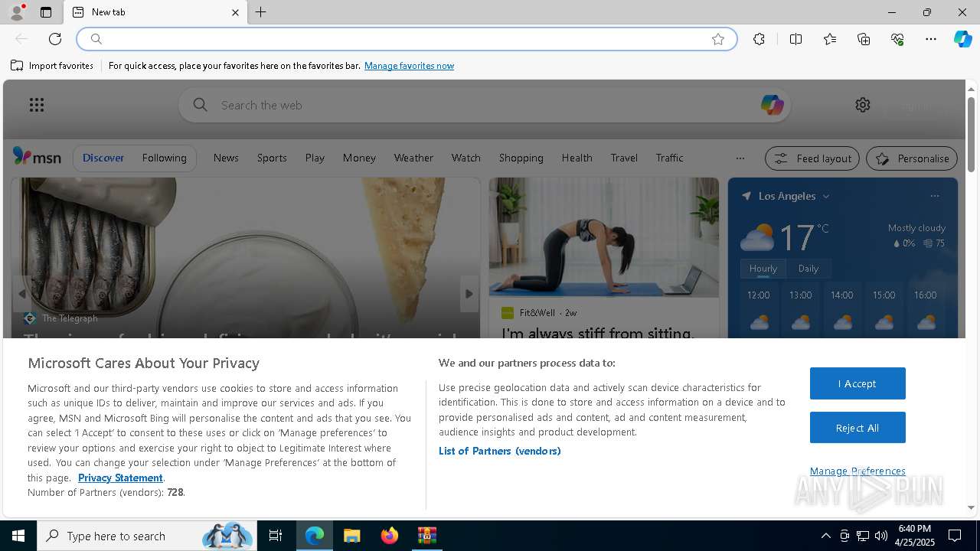980x551 pixels.
Task: Open volume control in tray
Action: click(881, 536)
